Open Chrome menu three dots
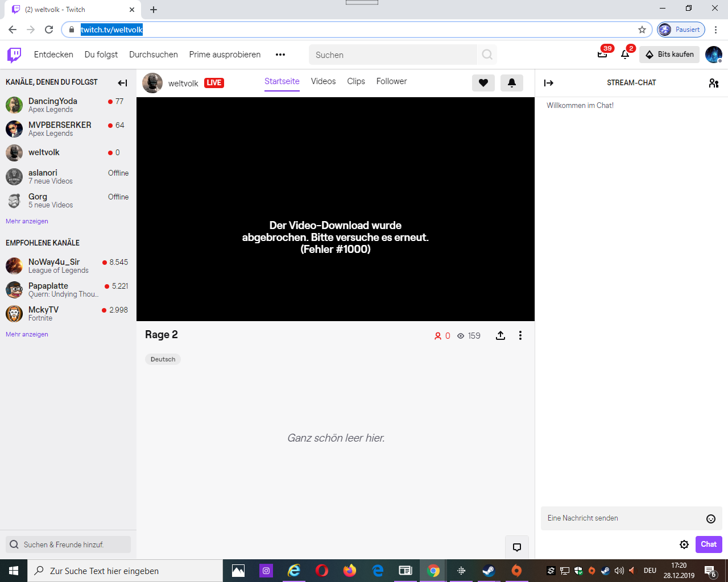 716,30
